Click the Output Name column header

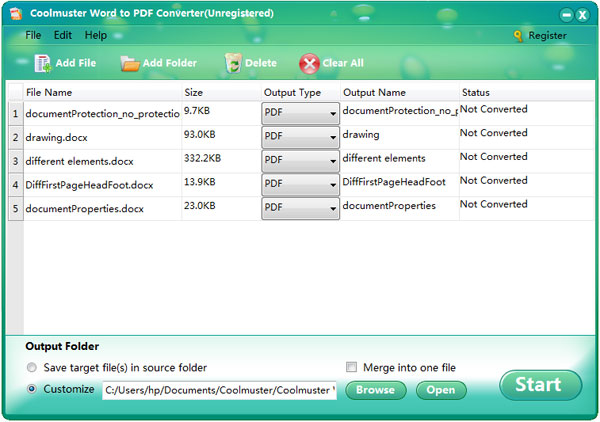[x=399, y=93]
